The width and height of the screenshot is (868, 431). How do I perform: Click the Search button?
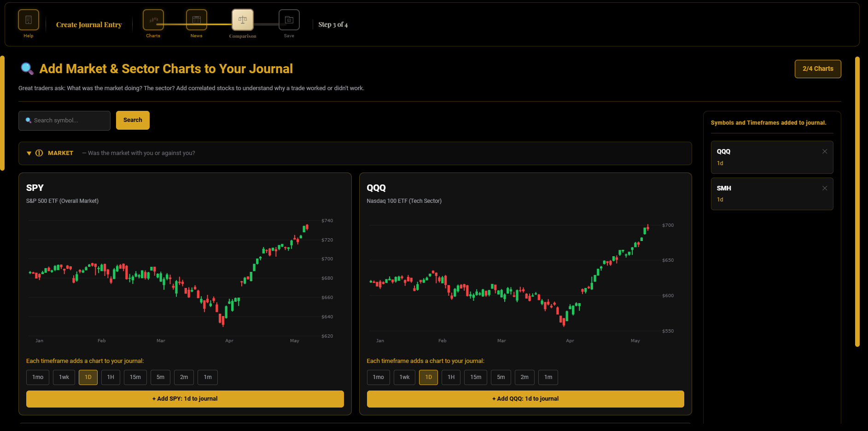133,120
